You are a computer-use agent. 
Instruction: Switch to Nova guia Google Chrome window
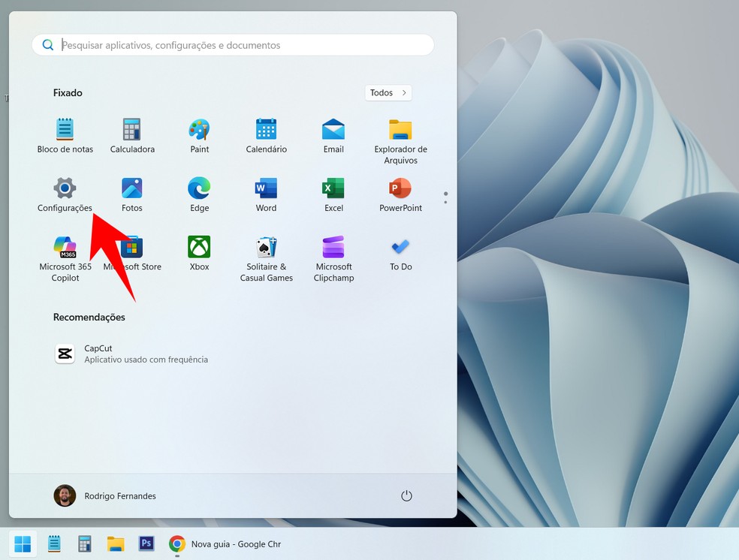[225, 544]
